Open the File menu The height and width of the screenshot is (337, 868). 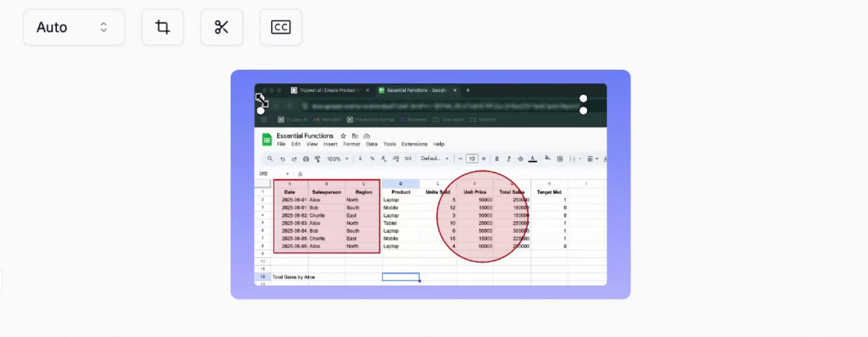click(x=281, y=145)
